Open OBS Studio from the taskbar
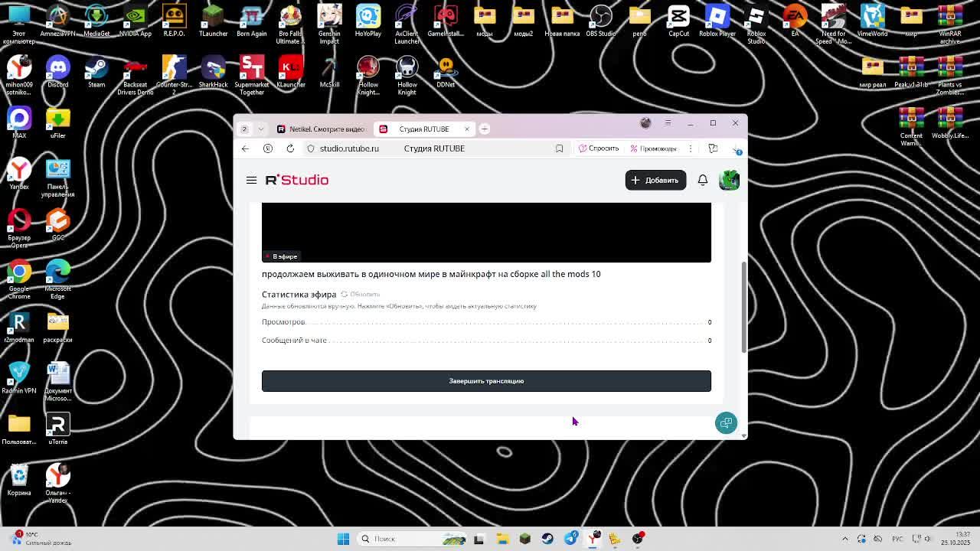The height and width of the screenshot is (551, 980). tap(638, 539)
